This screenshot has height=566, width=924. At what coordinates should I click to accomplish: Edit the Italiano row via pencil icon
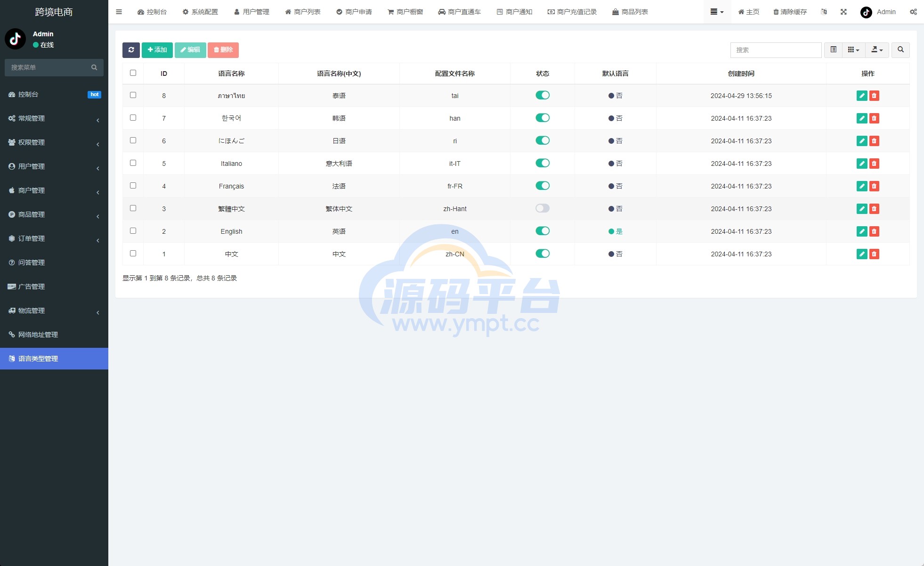[862, 164]
